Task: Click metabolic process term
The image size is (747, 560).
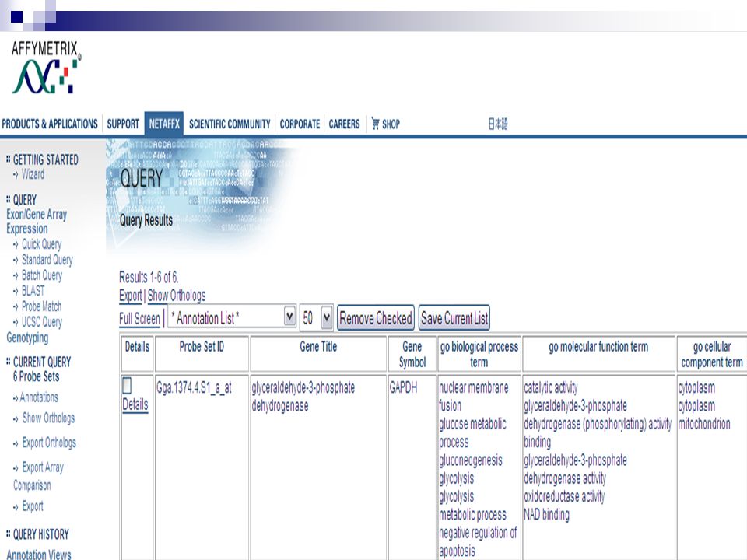Action: tap(472, 515)
